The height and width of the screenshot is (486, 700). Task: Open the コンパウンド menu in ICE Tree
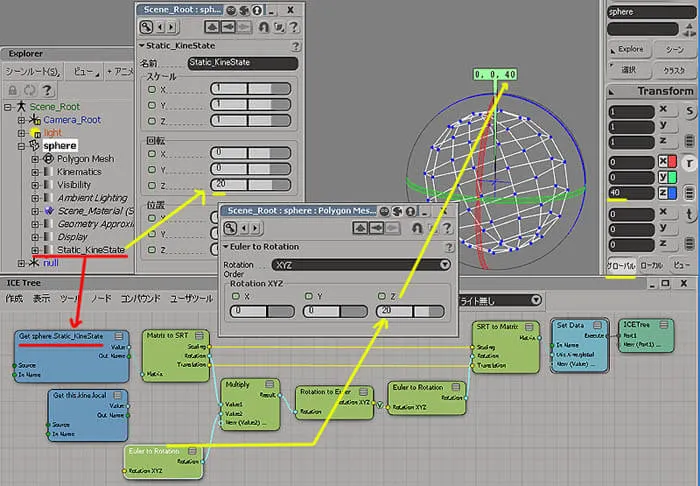[140, 299]
